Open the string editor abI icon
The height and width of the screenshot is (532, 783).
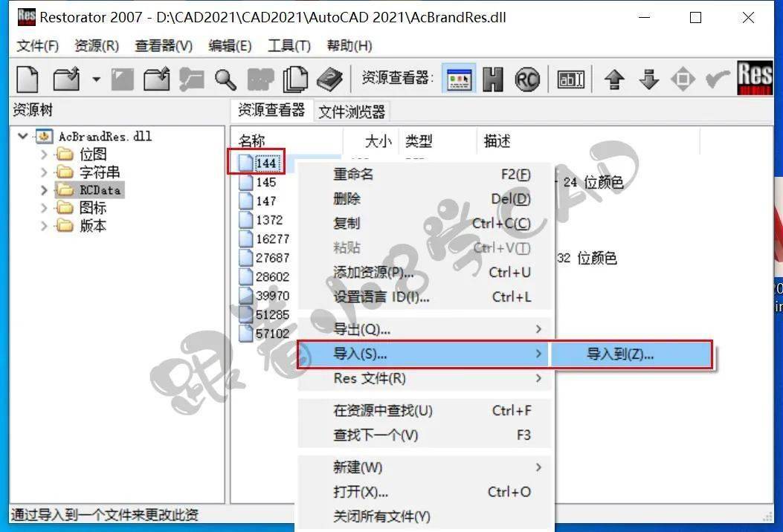[x=570, y=78]
